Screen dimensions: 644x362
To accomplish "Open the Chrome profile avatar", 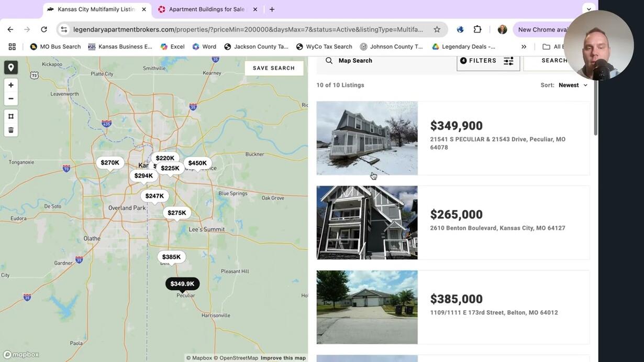I will 502,29.
